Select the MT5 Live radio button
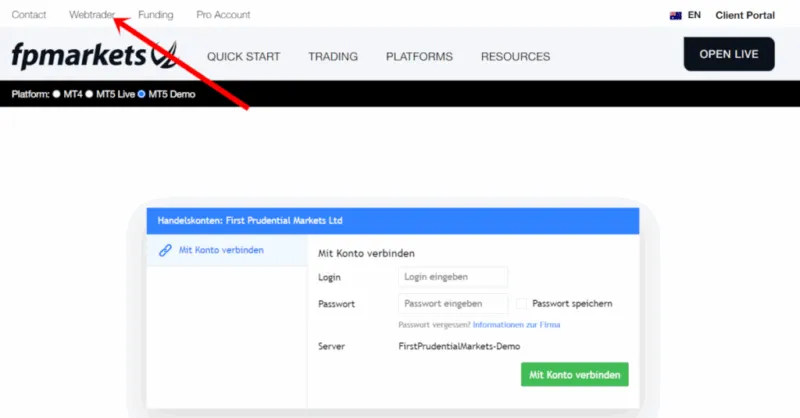Viewport: 800px width, 418px height. [89, 94]
